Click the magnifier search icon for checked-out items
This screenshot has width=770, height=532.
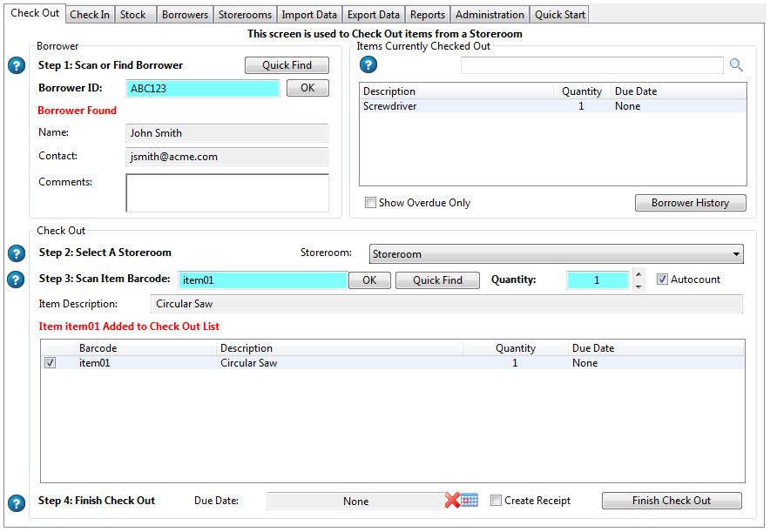pyautogui.click(x=736, y=65)
